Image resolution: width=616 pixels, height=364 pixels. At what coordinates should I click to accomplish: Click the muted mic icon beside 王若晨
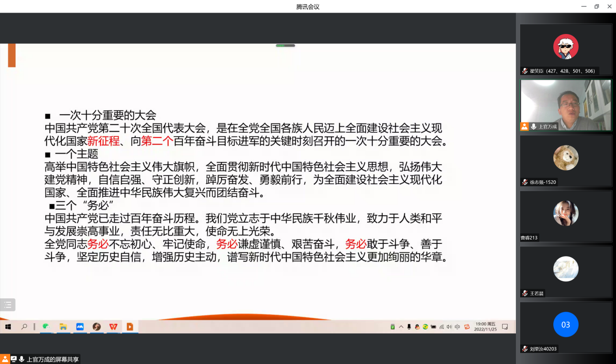[525, 293]
